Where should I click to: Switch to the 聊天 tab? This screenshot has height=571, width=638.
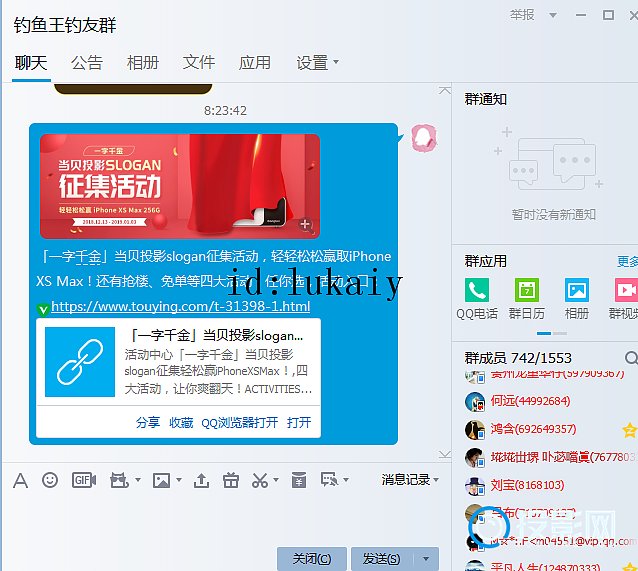31,63
